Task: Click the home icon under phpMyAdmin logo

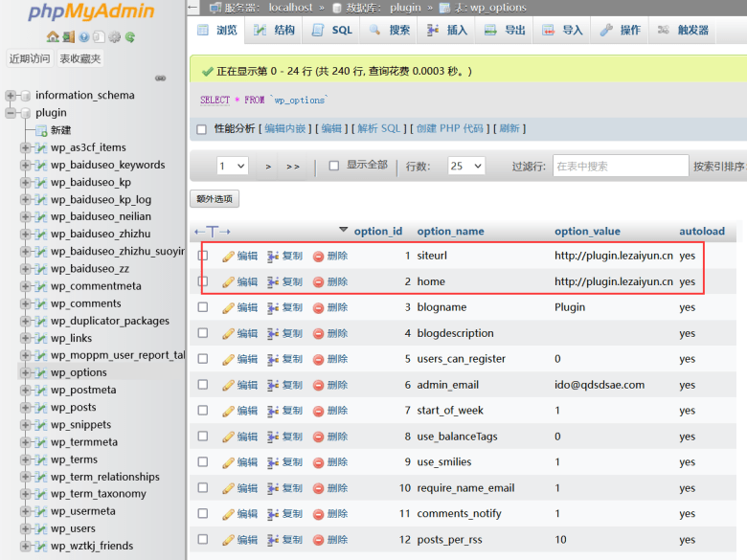Action: pyautogui.click(x=53, y=37)
